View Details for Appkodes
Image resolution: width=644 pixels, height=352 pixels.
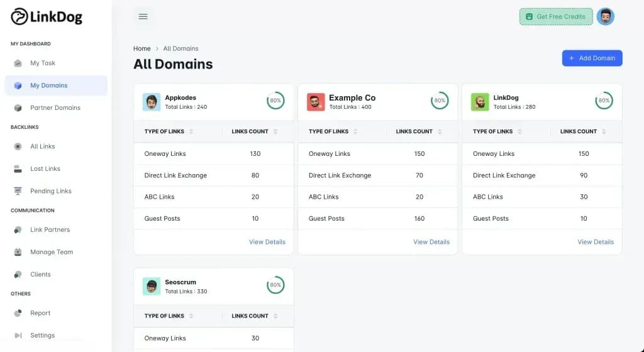point(267,242)
